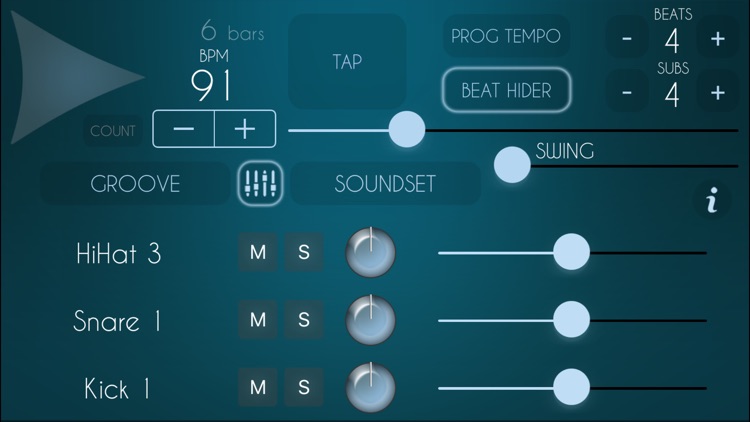Click the BPM value 91

[211, 86]
